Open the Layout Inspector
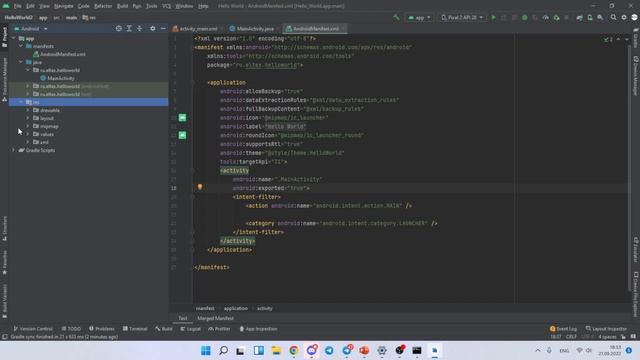 [x=606, y=329]
